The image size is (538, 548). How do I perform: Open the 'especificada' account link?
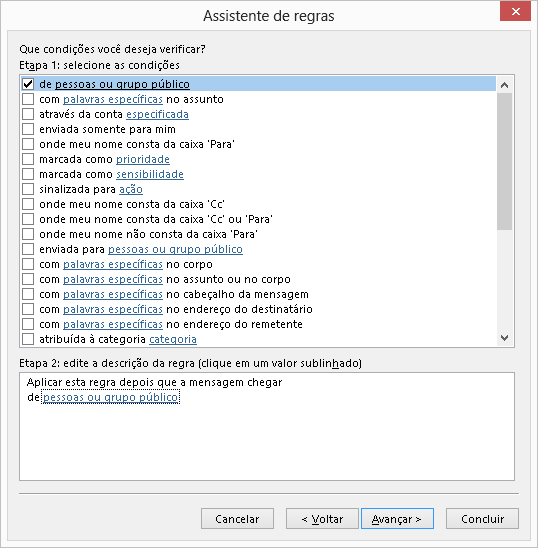[157, 114]
